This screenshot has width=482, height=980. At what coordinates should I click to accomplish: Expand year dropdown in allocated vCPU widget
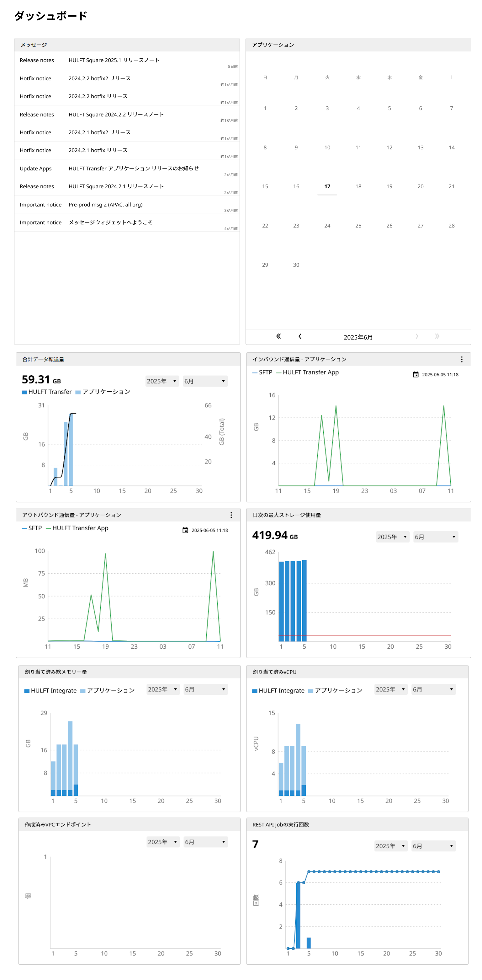click(390, 689)
